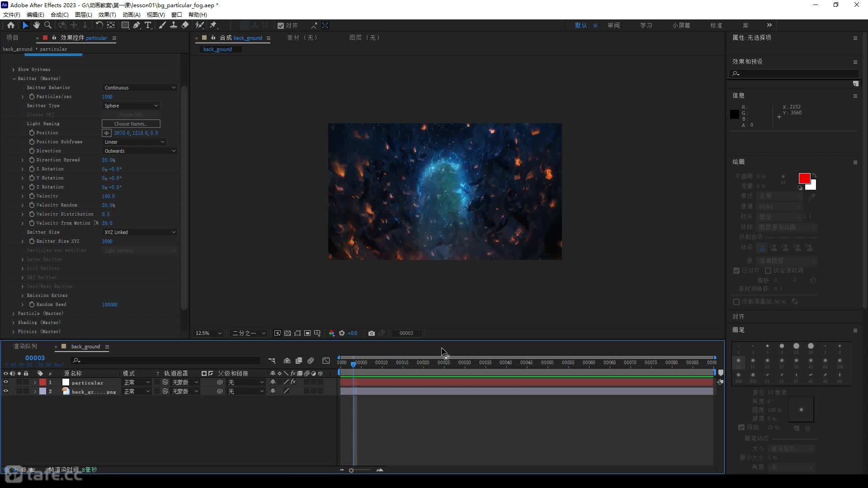Select the Eraser tool
Viewport: 868px width, 488px height.
[185, 25]
